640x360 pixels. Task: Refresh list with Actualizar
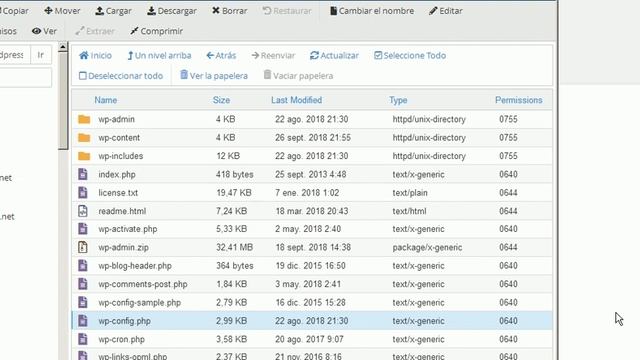click(x=334, y=56)
